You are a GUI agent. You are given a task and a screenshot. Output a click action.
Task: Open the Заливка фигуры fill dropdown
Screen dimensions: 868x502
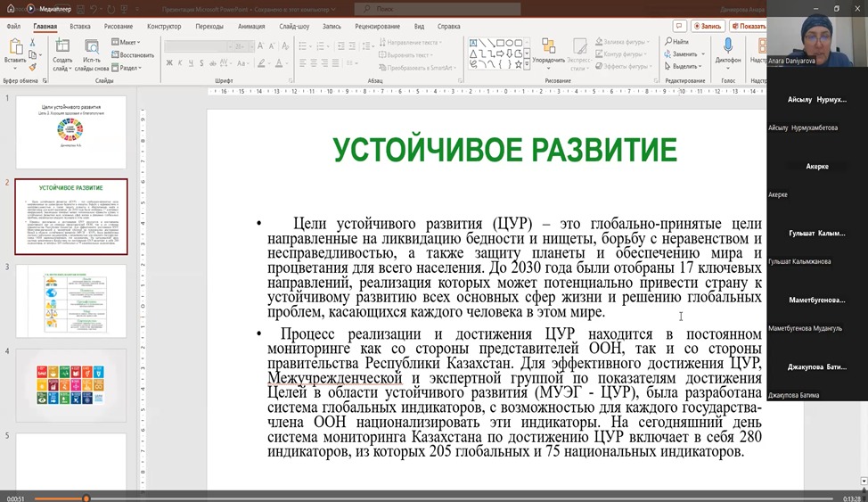point(623,42)
